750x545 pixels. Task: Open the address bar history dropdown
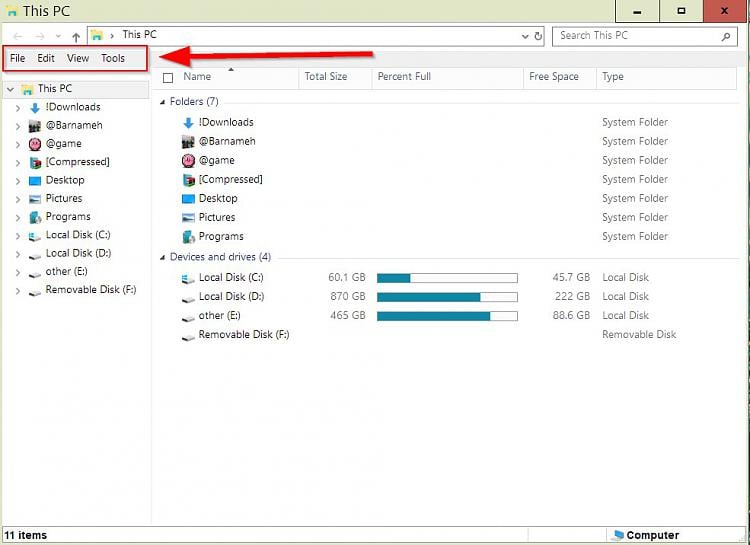[x=525, y=36]
